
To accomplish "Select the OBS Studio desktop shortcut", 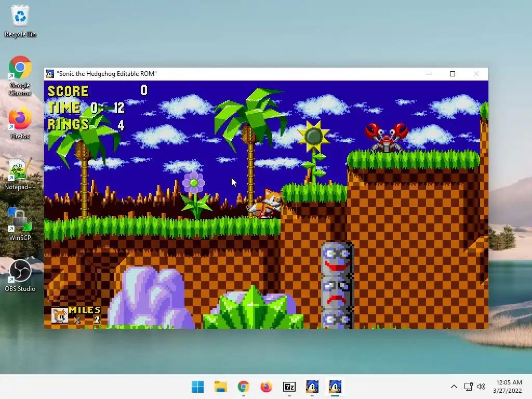I will [20, 275].
